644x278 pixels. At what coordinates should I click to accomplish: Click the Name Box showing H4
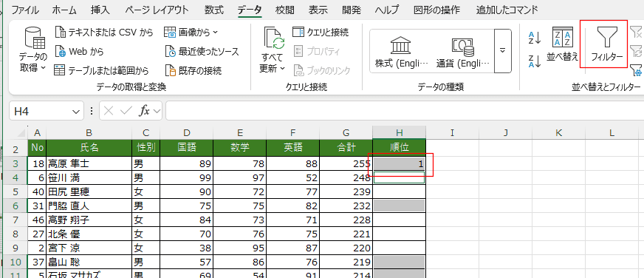(x=46, y=111)
